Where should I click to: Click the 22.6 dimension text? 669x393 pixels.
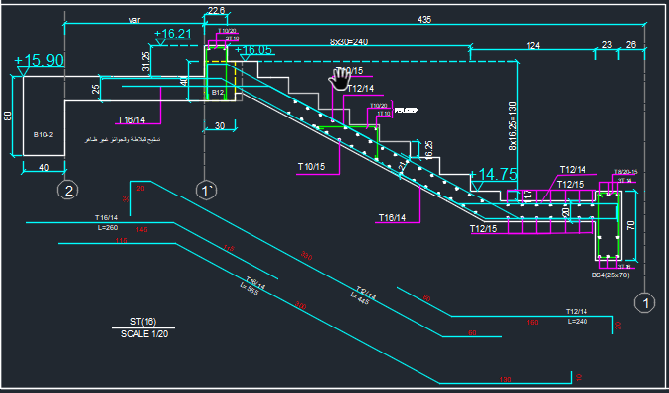click(x=216, y=10)
